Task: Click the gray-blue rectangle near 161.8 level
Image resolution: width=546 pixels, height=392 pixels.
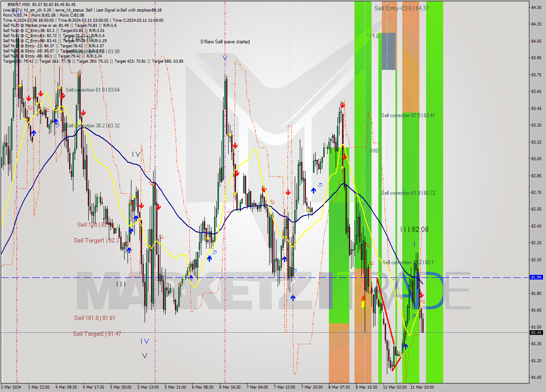Action: [389, 51]
